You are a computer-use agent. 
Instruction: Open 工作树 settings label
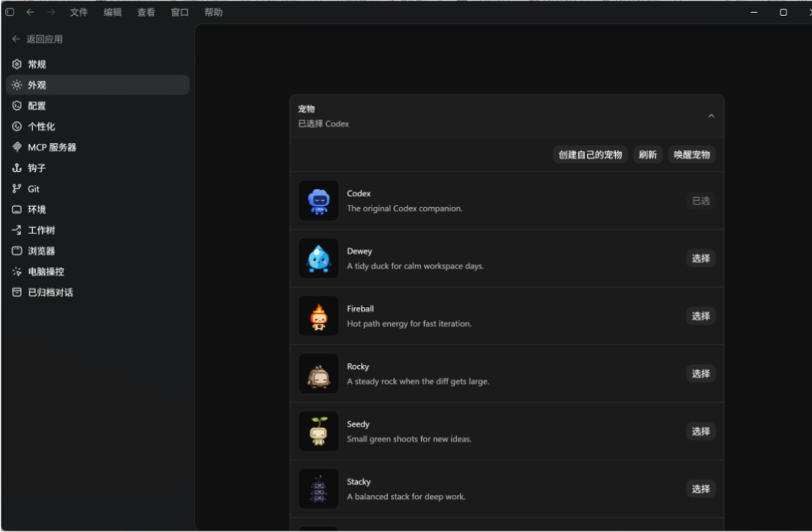click(x=41, y=230)
